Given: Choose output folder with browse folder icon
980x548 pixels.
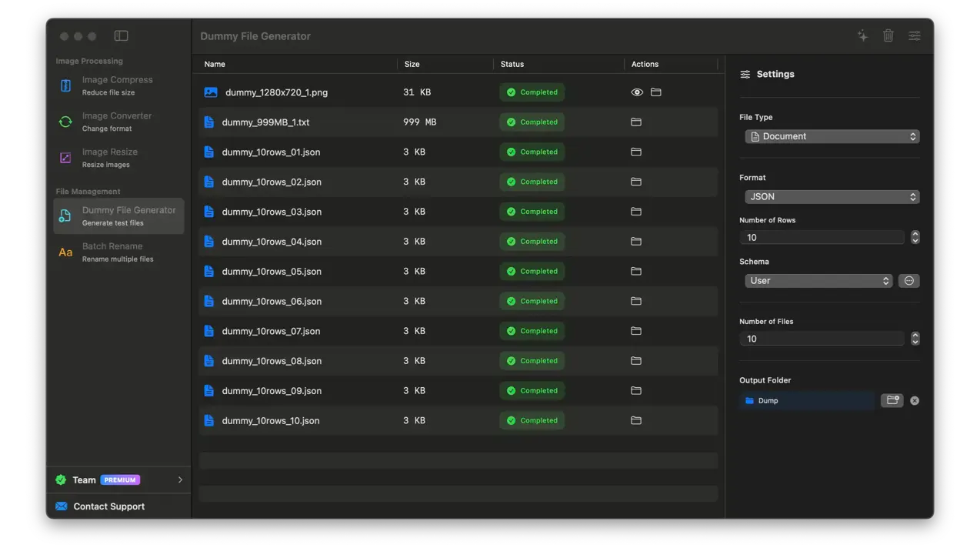Looking at the screenshot, I should pyautogui.click(x=892, y=400).
